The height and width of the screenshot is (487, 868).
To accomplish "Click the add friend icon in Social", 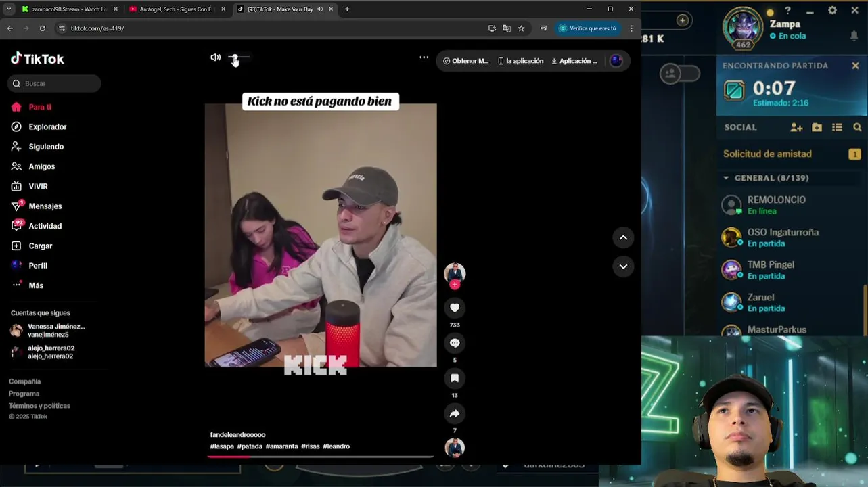I will [x=796, y=127].
